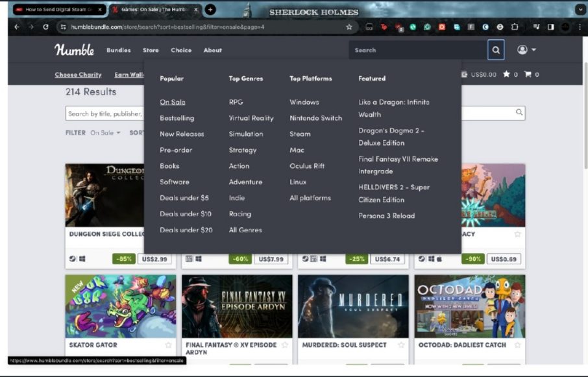Open the search magnifier in the Humble navbar
588x377 pixels.
click(x=496, y=50)
